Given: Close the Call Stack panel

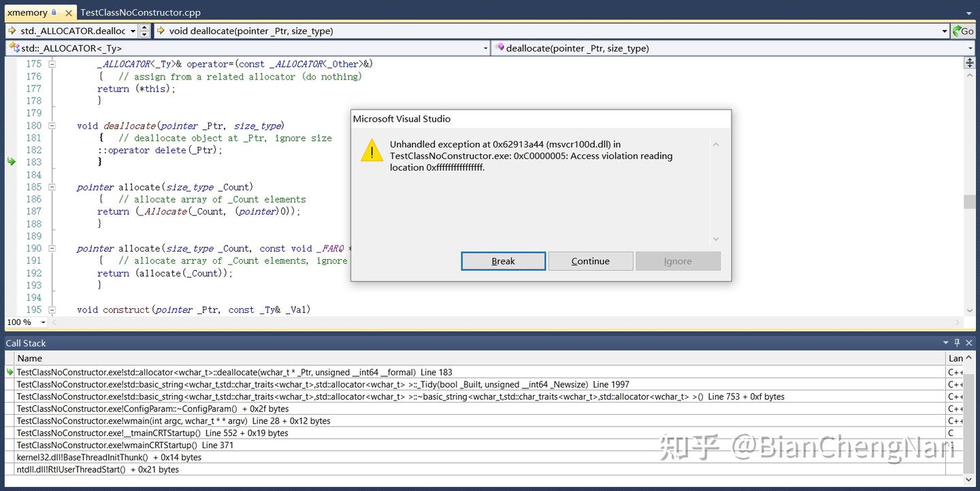Looking at the screenshot, I should [969, 343].
